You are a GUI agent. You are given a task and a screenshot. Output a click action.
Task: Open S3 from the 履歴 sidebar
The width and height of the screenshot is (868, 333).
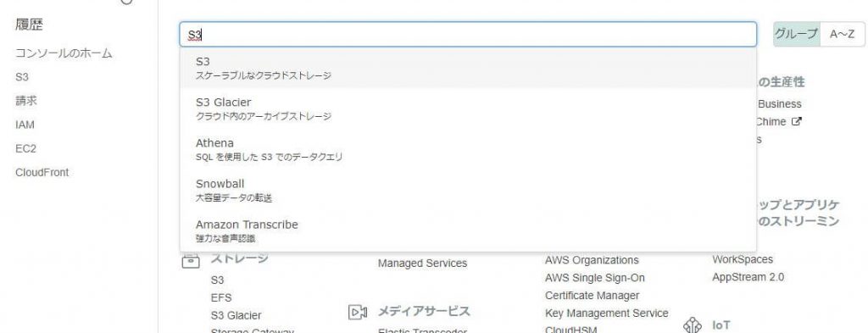point(21,77)
